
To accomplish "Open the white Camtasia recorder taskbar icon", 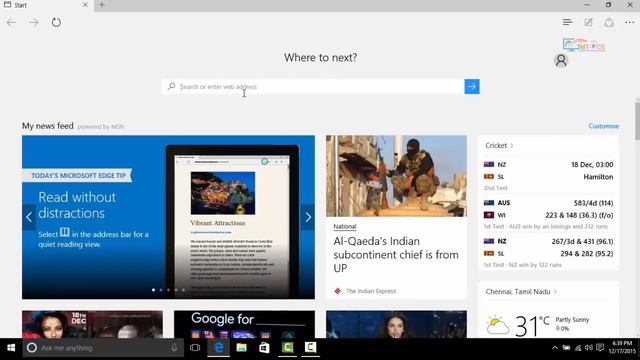I will click(x=310, y=348).
